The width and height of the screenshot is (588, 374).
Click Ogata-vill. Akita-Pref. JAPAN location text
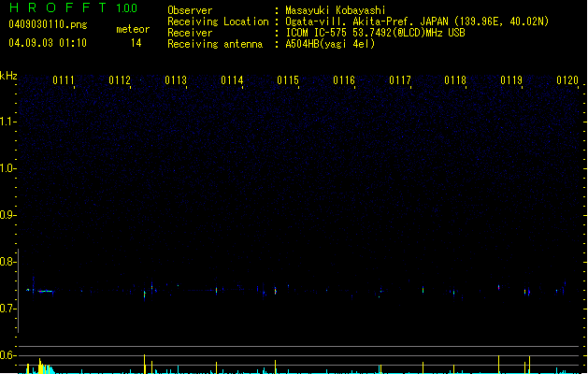tap(417, 22)
